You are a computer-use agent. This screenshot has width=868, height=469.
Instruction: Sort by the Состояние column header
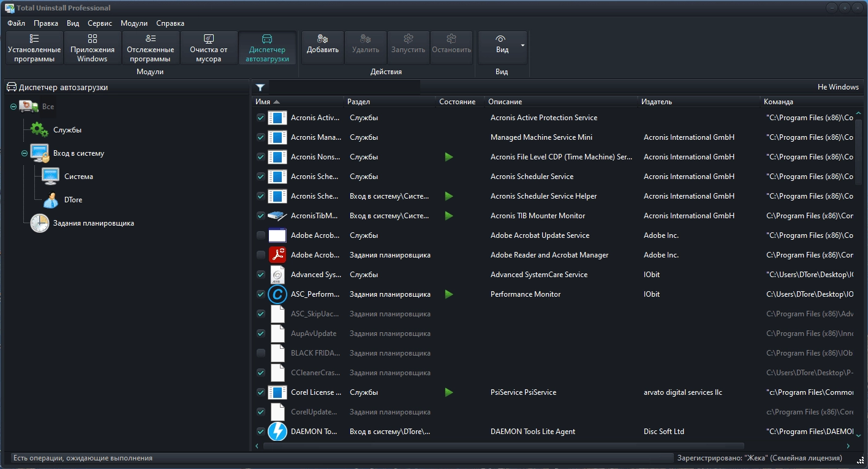coord(460,102)
